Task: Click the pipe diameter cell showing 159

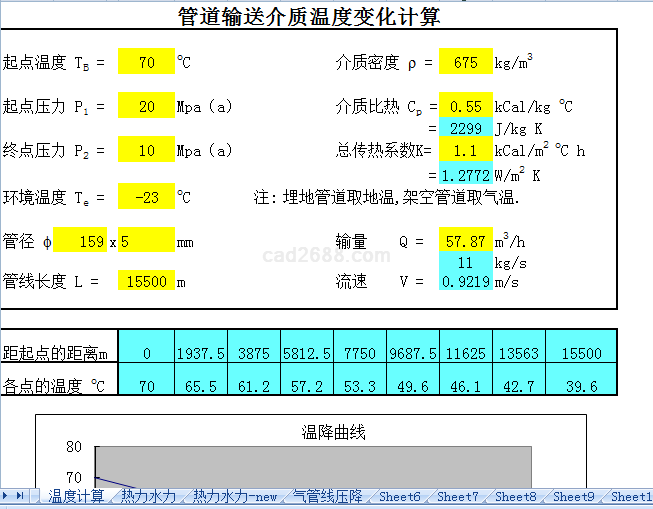Action: click(86, 242)
